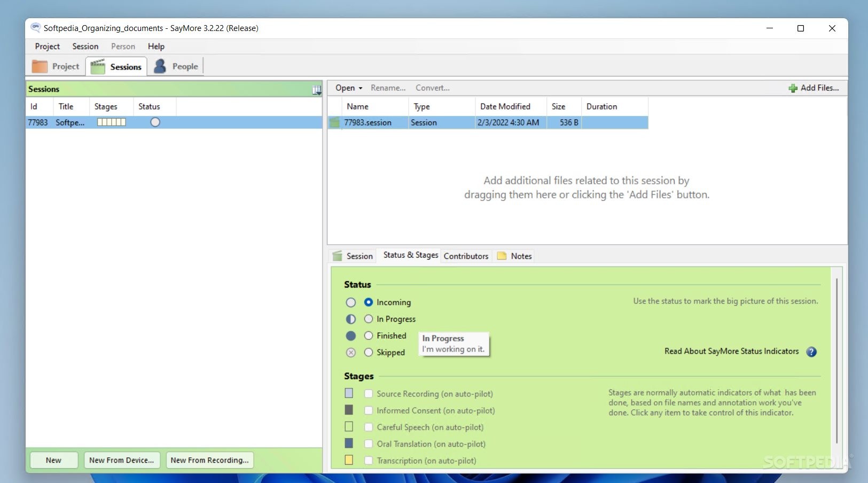Click the blue help question mark icon
868x483 pixels.
(x=811, y=352)
